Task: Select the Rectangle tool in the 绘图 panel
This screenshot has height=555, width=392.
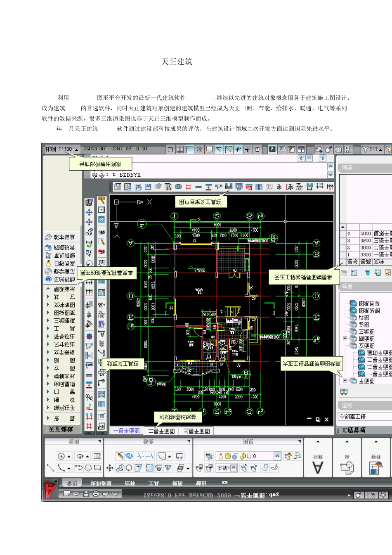Action: tap(98, 468)
